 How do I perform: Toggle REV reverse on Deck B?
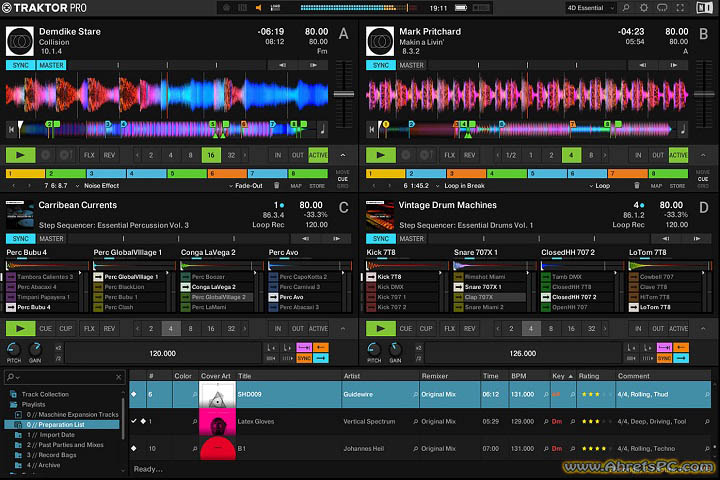coord(469,155)
